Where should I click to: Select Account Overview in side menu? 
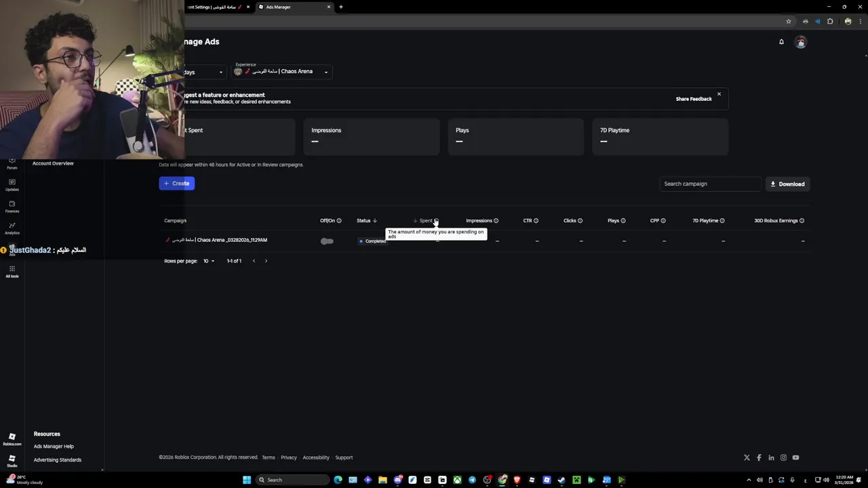(53, 163)
